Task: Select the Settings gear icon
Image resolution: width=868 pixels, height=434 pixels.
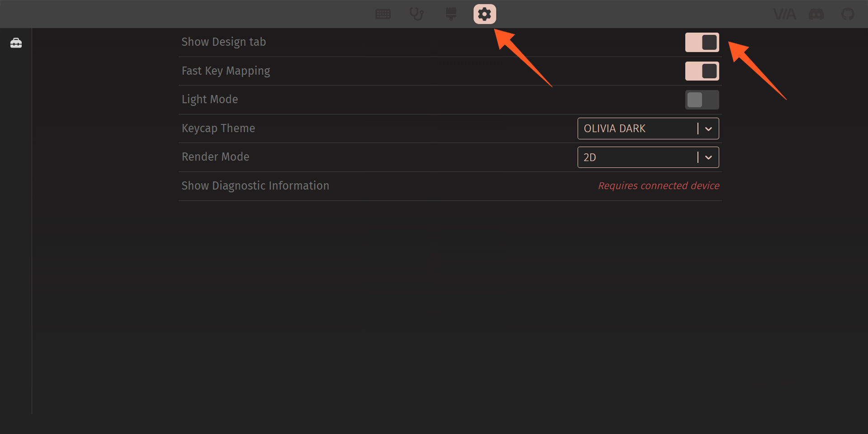Action: [x=485, y=14]
